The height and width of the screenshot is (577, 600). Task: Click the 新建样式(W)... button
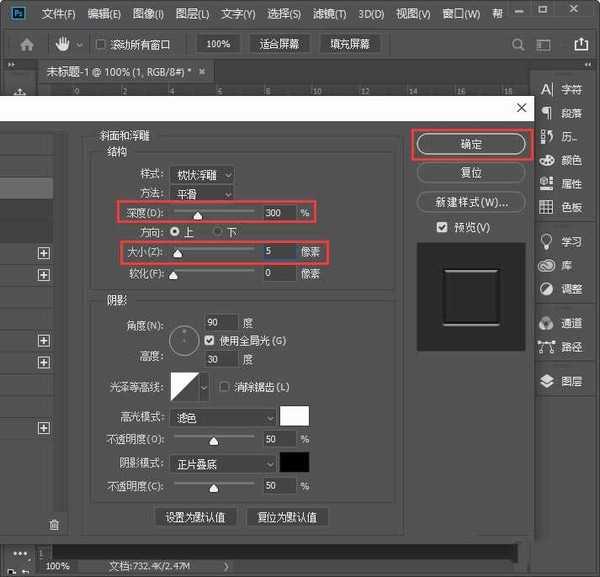[x=470, y=203]
